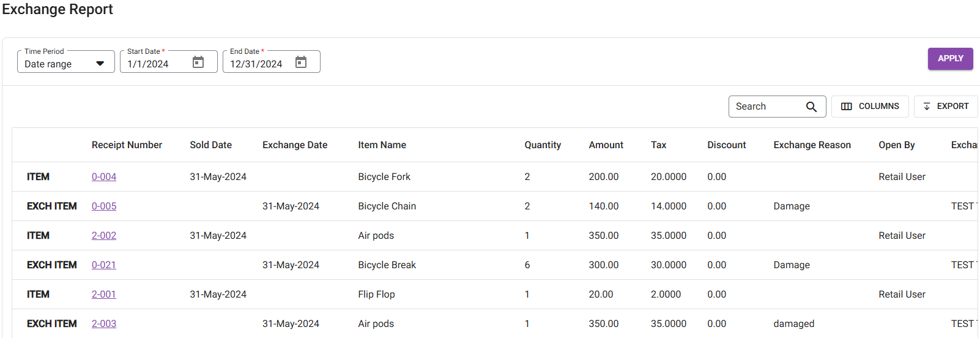980x338 pixels.
Task: Click the columns layout icon
Action: tap(847, 107)
